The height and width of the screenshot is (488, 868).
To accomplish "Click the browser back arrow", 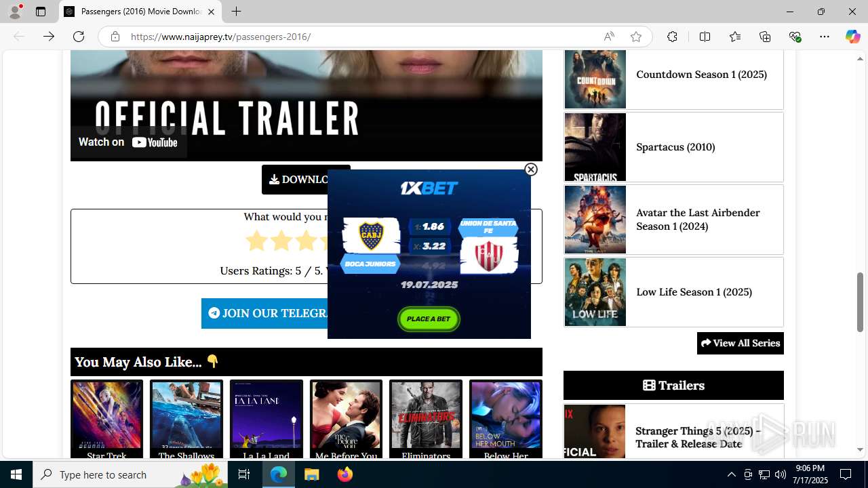I will tap(19, 37).
